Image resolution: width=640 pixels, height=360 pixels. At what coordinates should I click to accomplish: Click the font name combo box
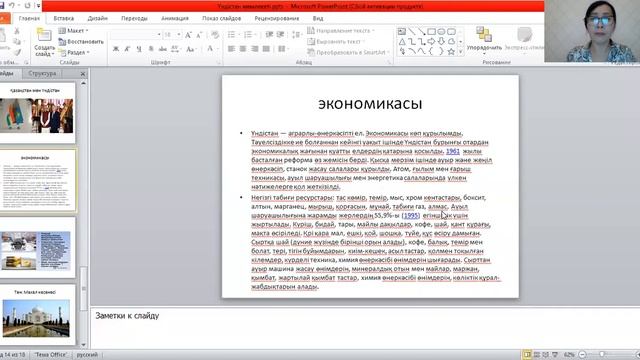click(x=136, y=35)
